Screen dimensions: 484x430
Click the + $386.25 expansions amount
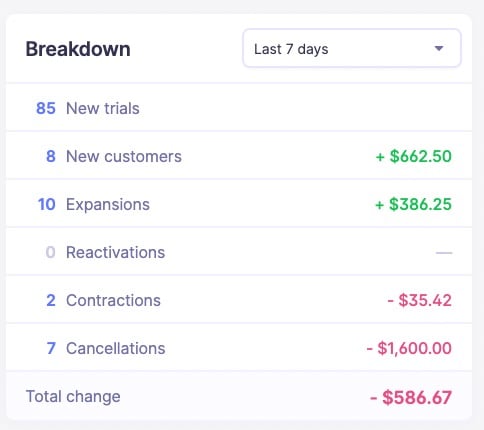point(413,204)
